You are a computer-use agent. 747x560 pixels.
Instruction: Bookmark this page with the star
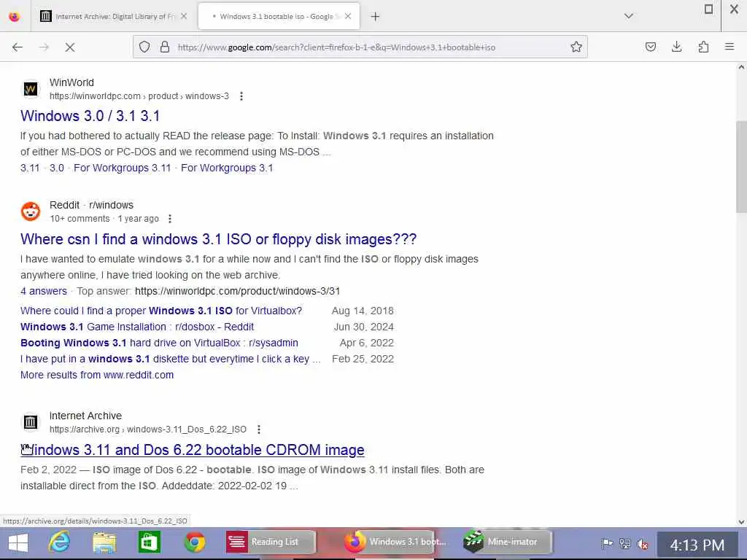[x=576, y=47]
